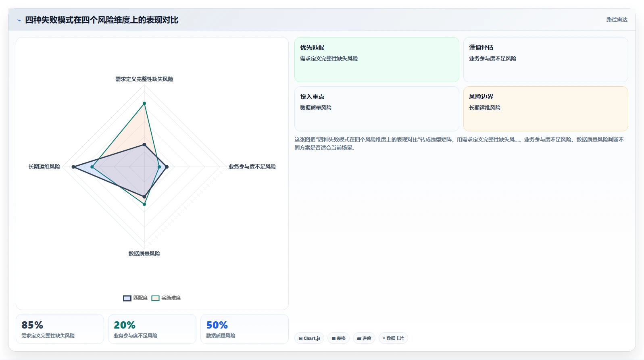Click the 进度 tag
644x360 pixels.
[364, 338]
